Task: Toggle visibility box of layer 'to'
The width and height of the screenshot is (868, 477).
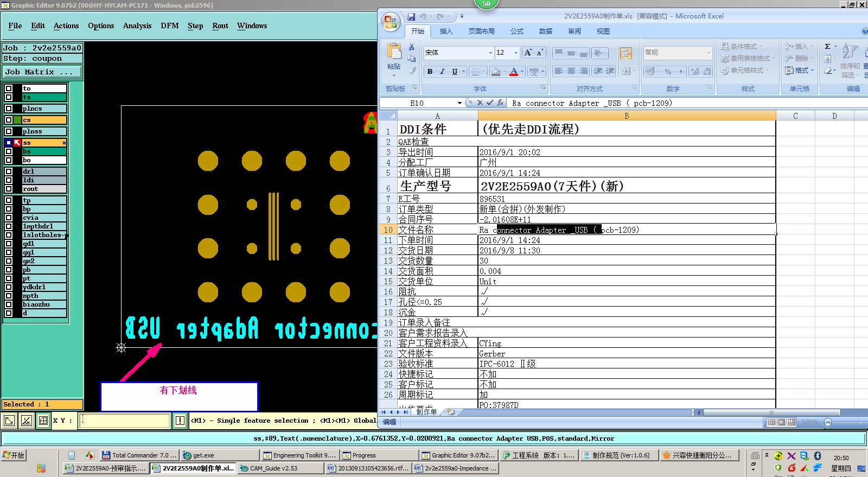Action: coord(9,88)
